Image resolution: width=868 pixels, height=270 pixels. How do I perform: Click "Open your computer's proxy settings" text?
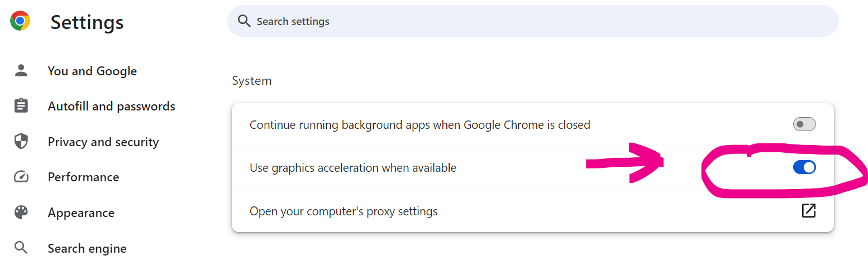pos(344,211)
